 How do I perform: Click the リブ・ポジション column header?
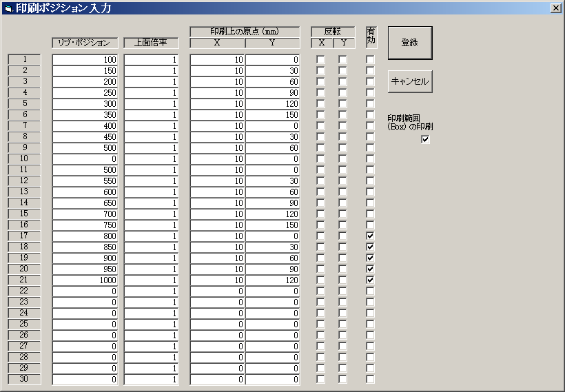coord(85,43)
